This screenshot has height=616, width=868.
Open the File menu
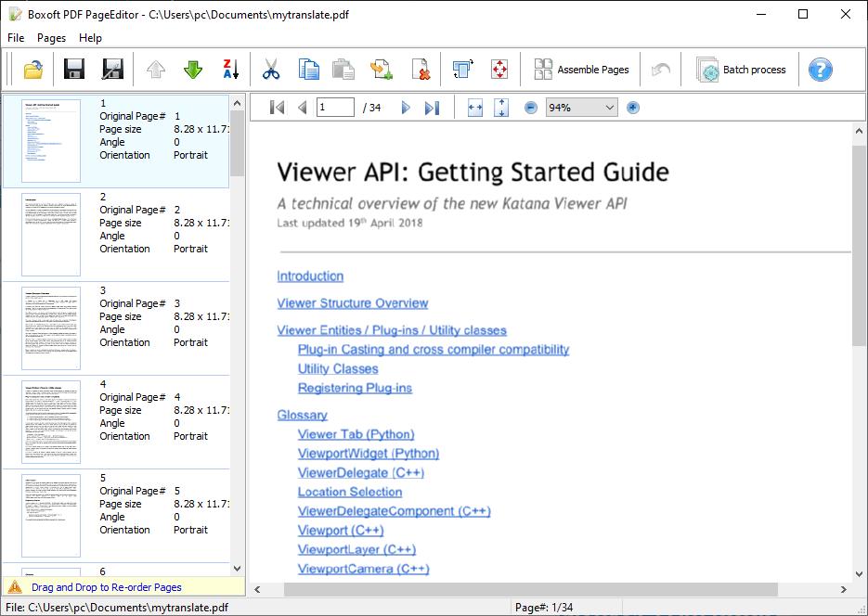tap(16, 38)
